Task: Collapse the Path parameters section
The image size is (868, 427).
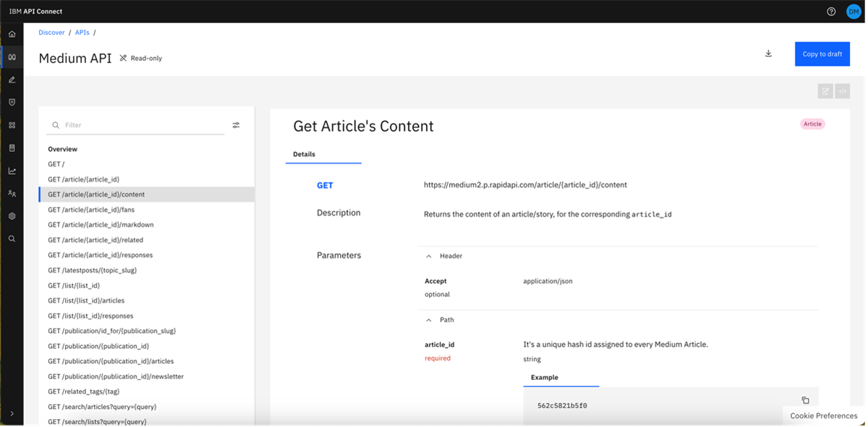Action: (x=429, y=320)
